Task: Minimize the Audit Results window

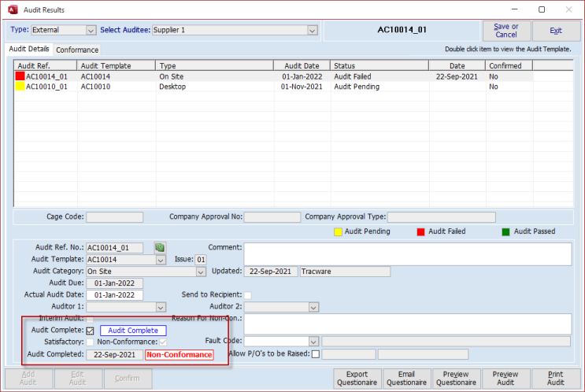Action: pos(515,9)
